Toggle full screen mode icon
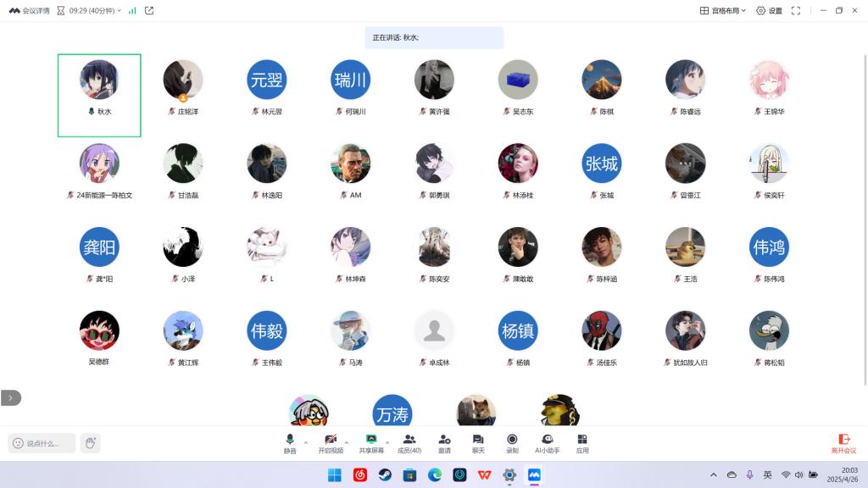Image resolution: width=868 pixels, height=488 pixels. pos(796,11)
